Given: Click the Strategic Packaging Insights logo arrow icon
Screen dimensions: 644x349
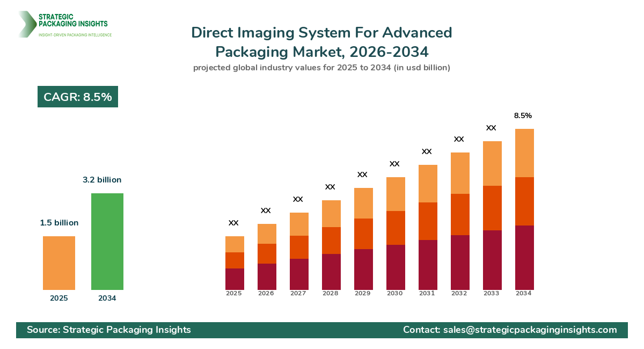Looking at the screenshot, I should coord(26,24).
